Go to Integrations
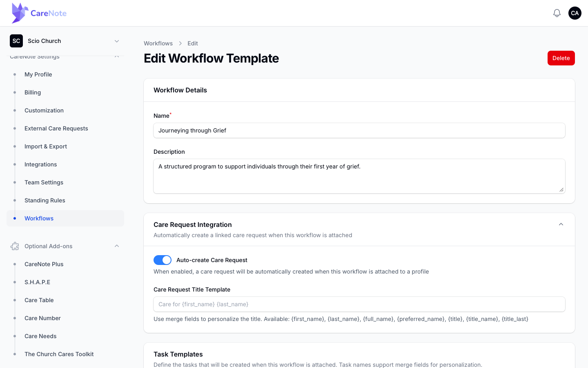This screenshot has width=588, height=368. pos(65,164)
